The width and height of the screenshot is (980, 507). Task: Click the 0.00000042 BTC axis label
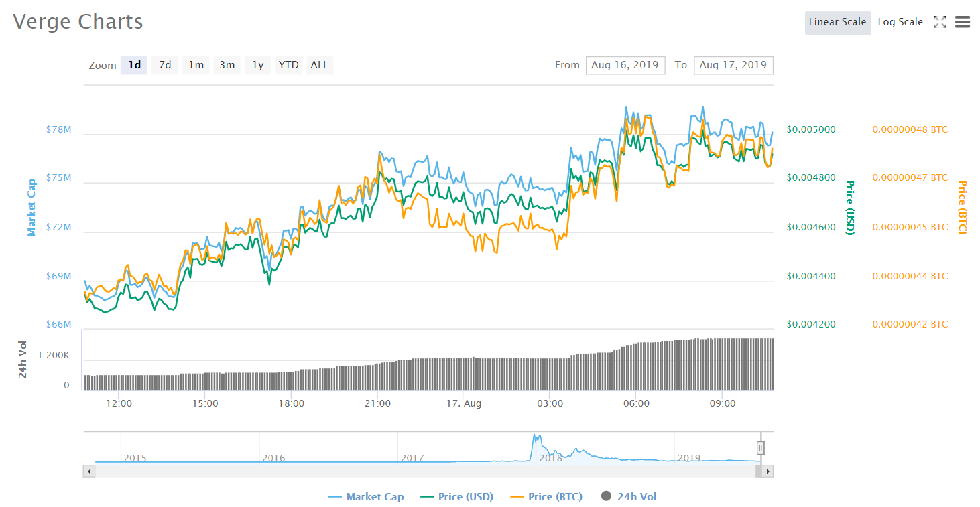pos(910,324)
